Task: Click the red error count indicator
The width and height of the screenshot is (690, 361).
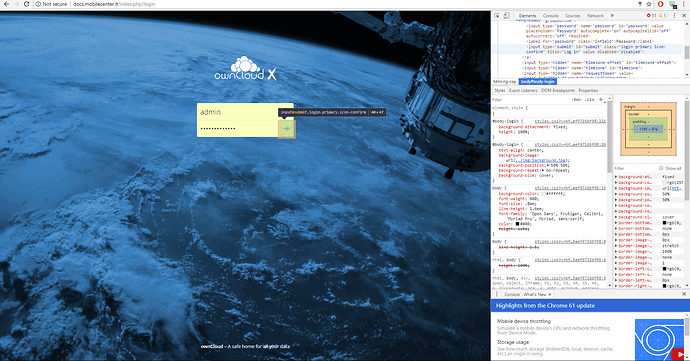Action: [651, 15]
